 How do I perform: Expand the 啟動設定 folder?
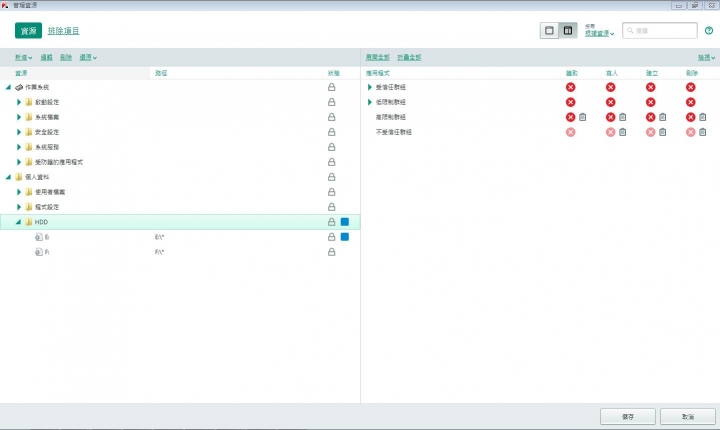[19, 102]
